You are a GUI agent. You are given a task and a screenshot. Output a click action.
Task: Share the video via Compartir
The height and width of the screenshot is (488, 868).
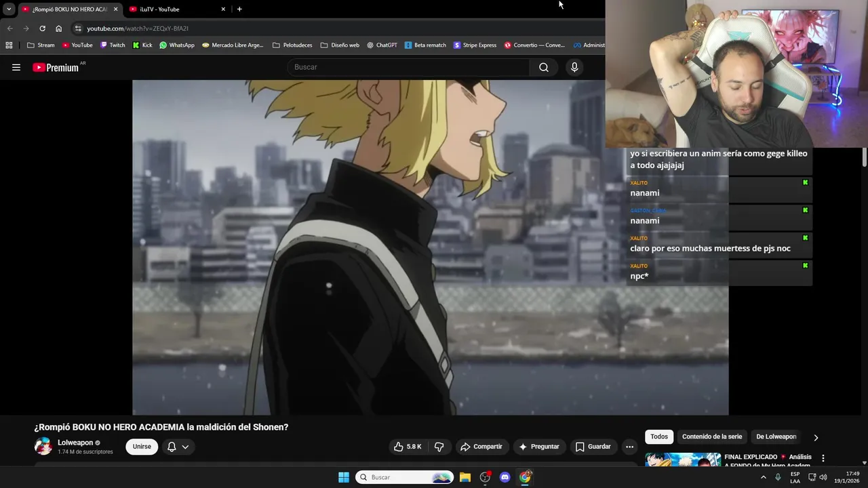481,447
